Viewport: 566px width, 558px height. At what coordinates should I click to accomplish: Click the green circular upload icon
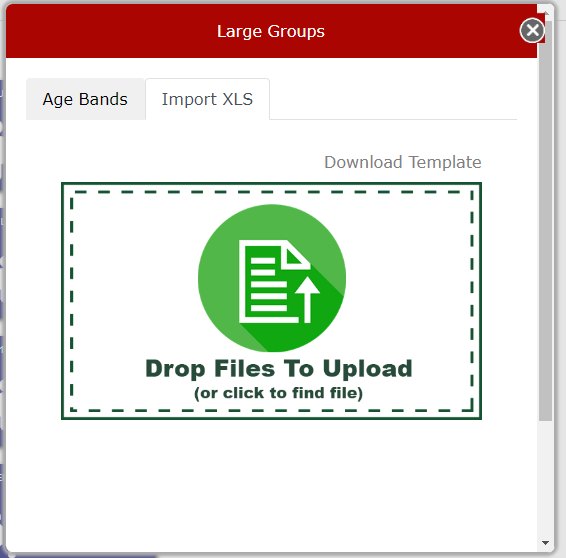pos(272,278)
